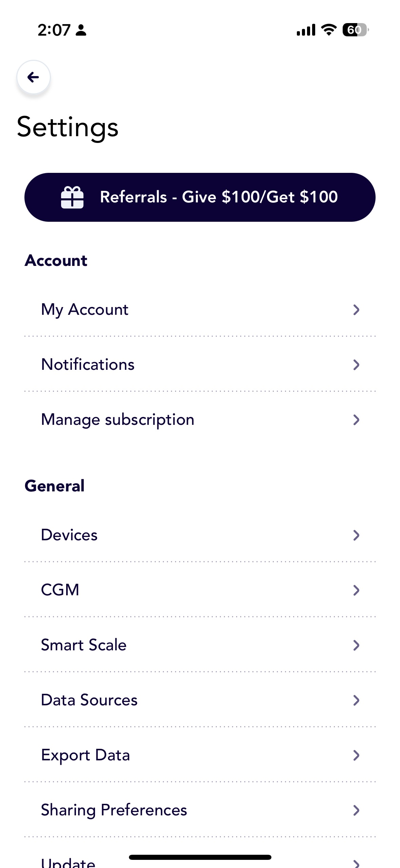Tap the home indicator bar
Image resolution: width=400 pixels, height=868 pixels.
coord(200,857)
